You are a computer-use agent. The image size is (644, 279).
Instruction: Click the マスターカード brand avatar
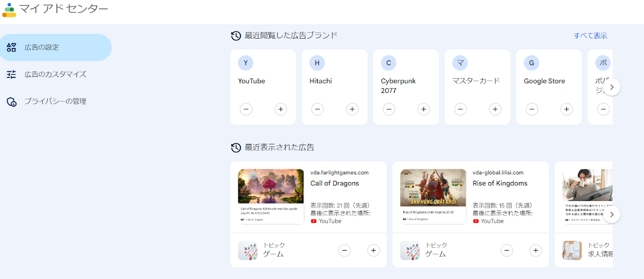(x=460, y=63)
